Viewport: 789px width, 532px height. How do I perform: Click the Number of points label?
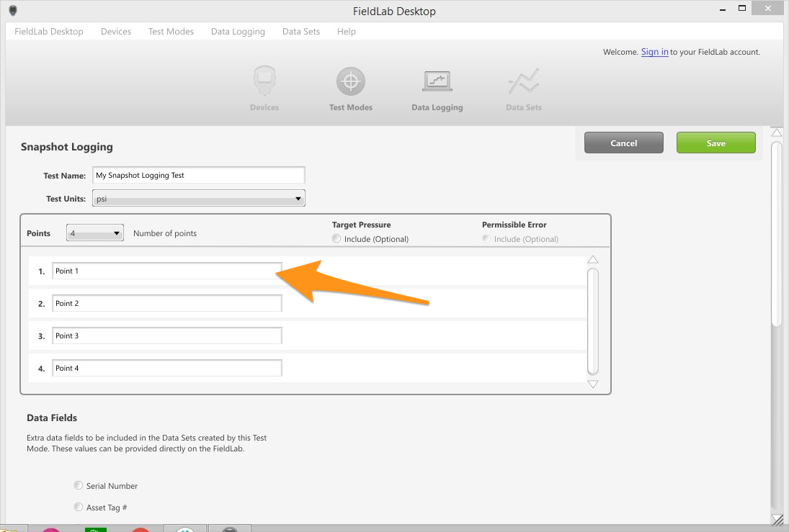point(165,233)
